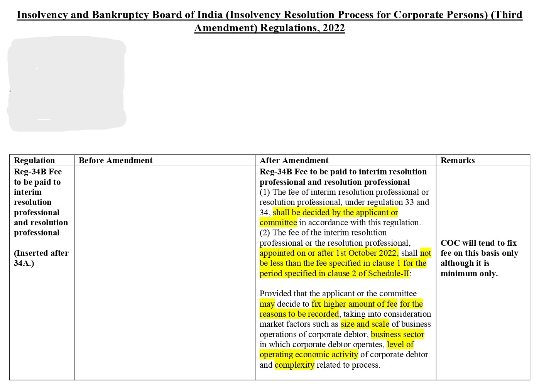This screenshot has width=539, height=392.
Task: Click highlighted 'appointed on or after 1st October 2022'
Action: pyautogui.click(x=329, y=253)
